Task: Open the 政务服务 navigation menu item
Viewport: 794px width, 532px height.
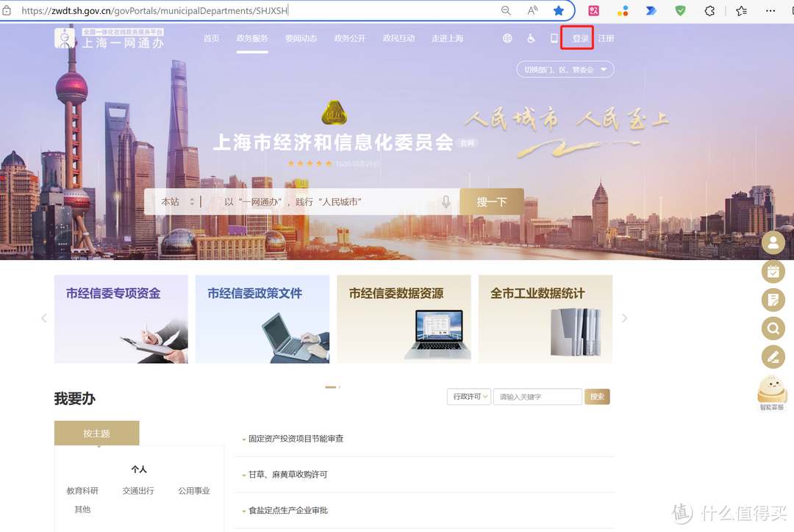Action: tap(252, 38)
